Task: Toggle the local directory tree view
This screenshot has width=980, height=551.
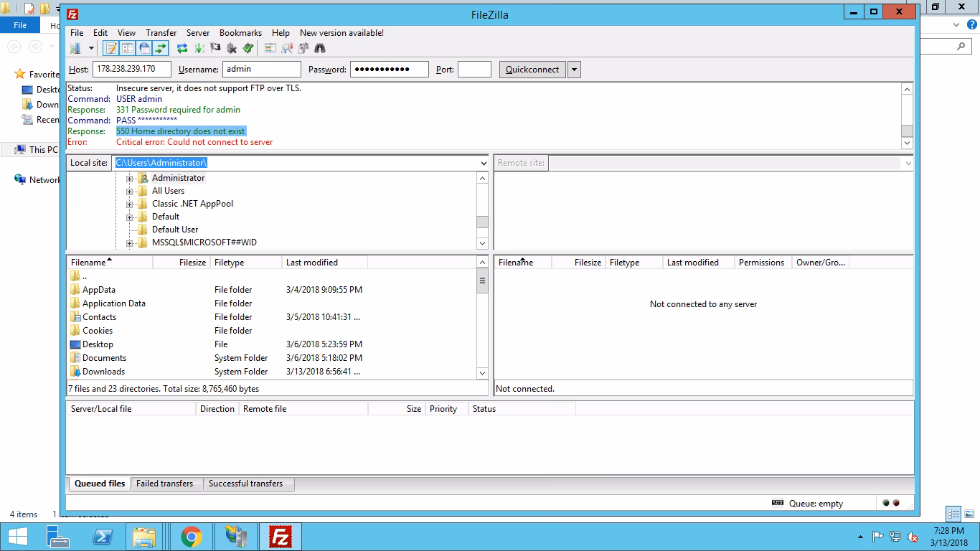Action: 128,49
